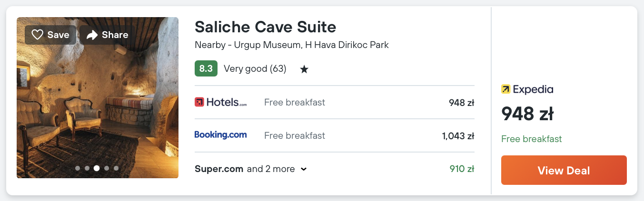Jump to the last photo carousel dot
Screen dimensions: 644x201
click(116, 168)
